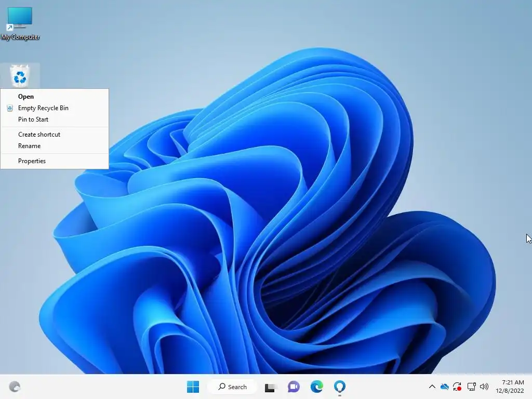
Task: Click the OneDrive cloud tray icon
Action: (x=445, y=387)
